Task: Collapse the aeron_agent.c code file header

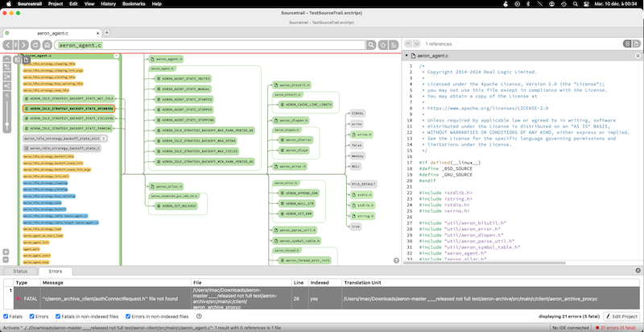Action: (407, 56)
